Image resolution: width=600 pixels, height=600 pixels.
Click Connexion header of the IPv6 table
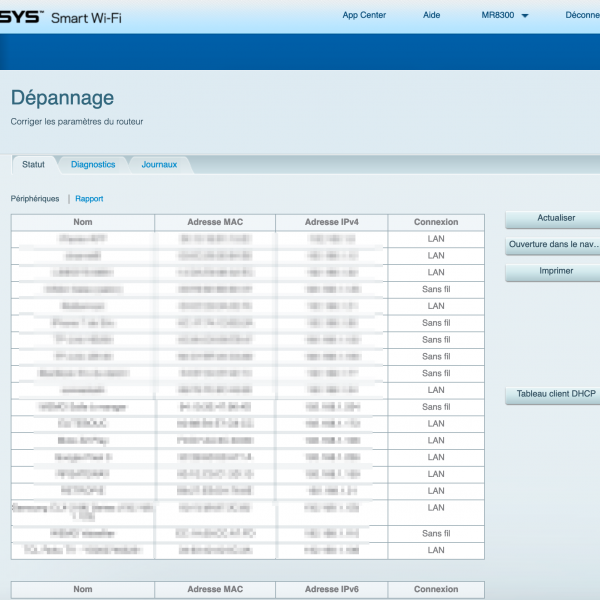[435, 590]
